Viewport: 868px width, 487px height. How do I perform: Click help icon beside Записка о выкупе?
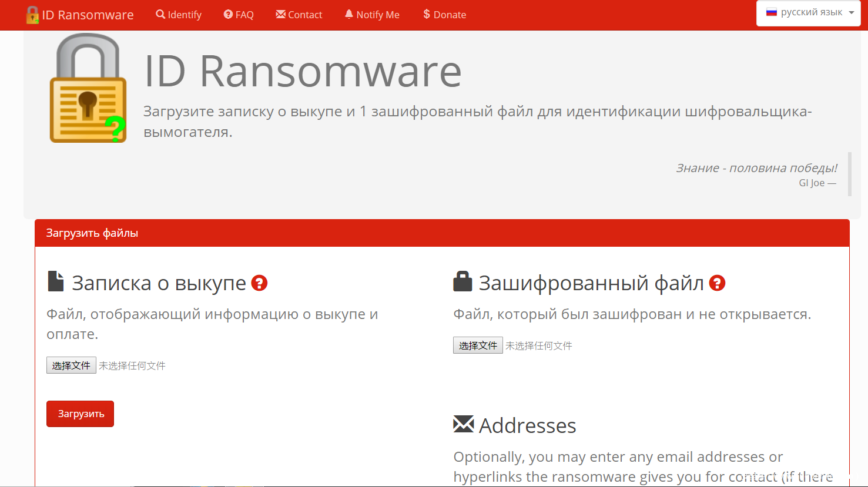[x=259, y=283]
